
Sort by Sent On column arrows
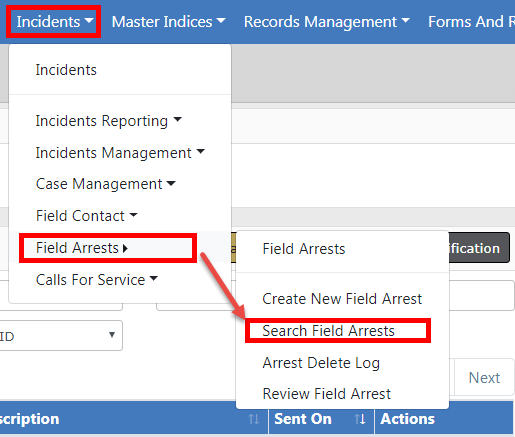(x=360, y=419)
